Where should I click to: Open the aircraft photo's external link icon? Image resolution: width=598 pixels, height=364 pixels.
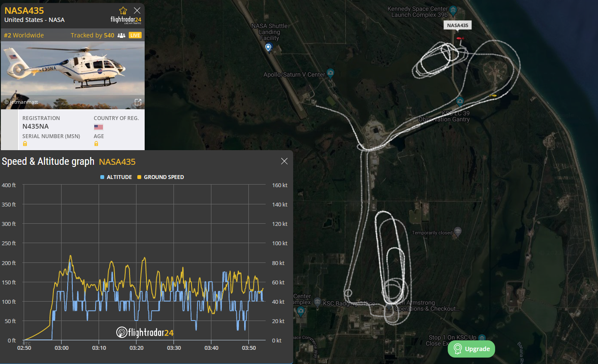[x=138, y=102]
